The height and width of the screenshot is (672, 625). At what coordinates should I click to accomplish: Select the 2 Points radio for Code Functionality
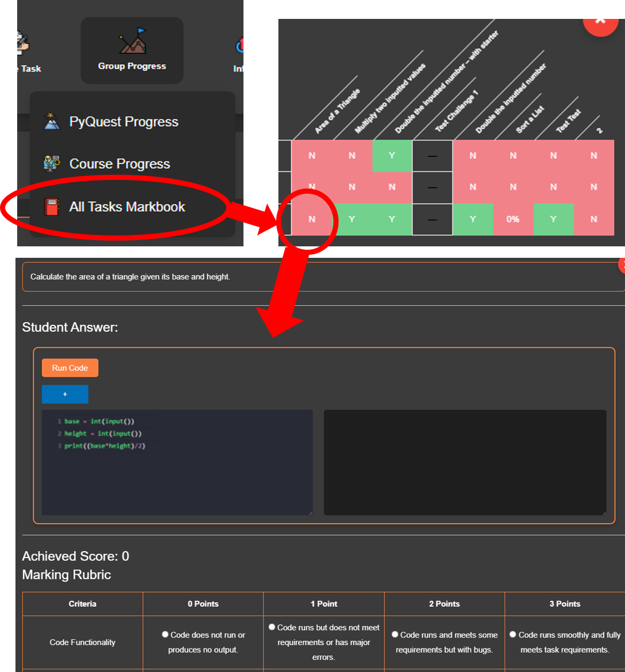click(395, 635)
